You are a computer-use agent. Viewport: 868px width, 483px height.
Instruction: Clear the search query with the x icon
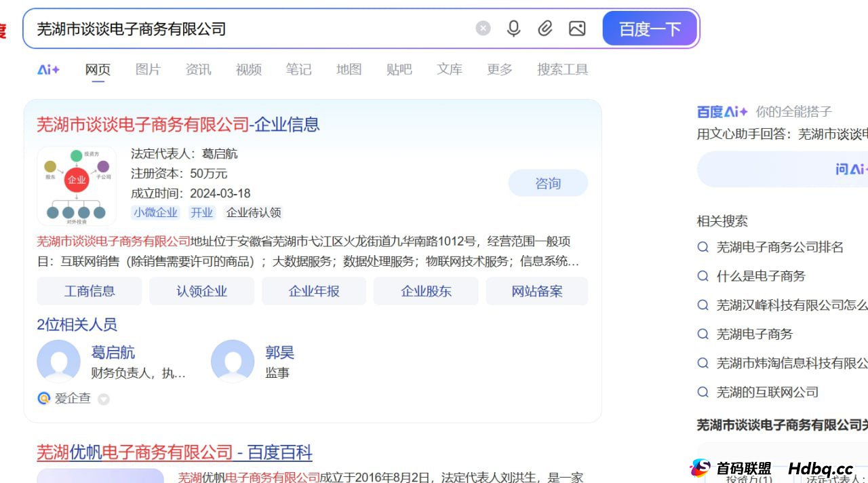tap(482, 28)
